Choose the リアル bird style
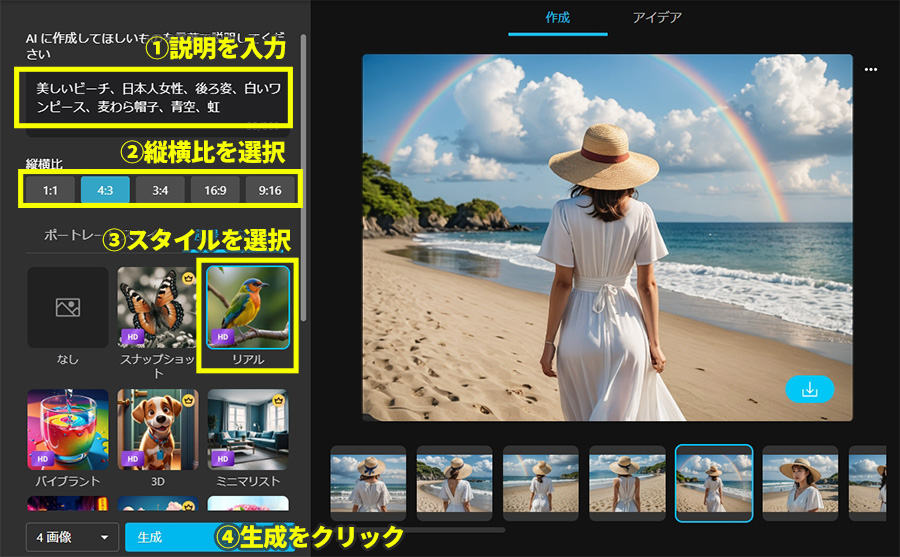This screenshot has width=900, height=557. 248,307
